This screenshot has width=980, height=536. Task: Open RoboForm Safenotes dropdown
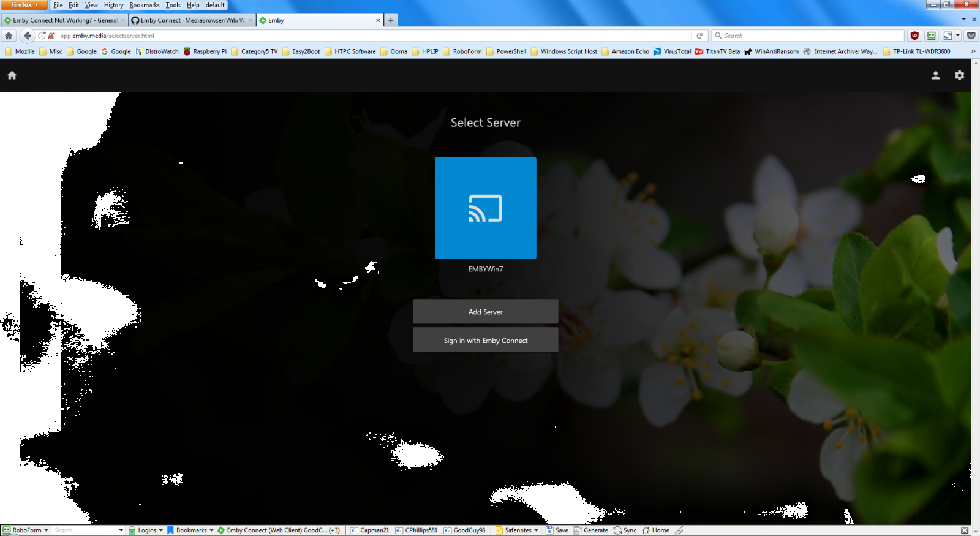pyautogui.click(x=517, y=530)
